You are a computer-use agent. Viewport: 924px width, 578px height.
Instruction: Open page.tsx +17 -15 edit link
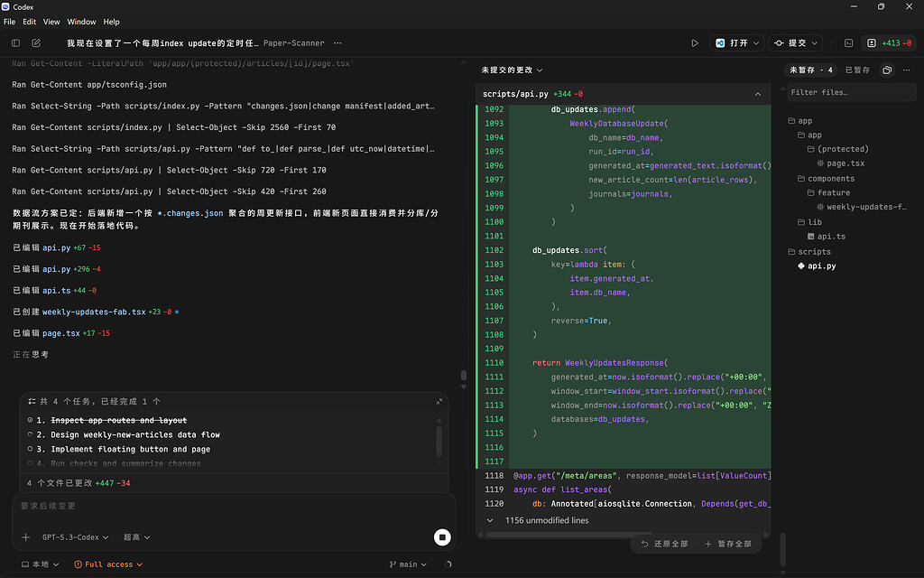click(61, 333)
